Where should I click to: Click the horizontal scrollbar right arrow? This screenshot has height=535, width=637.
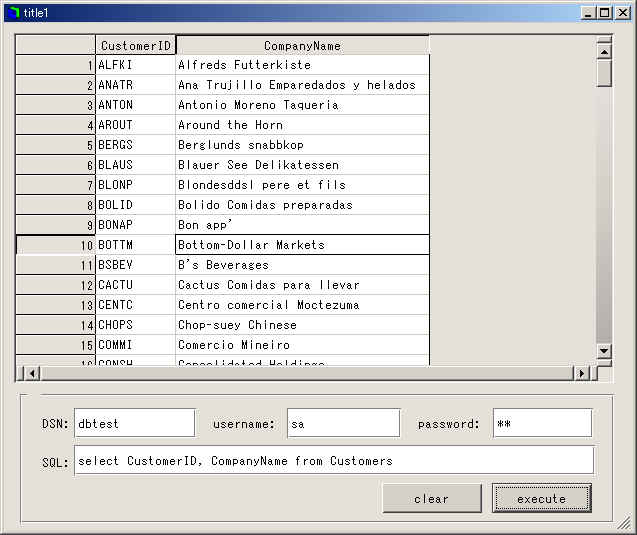tap(581, 373)
